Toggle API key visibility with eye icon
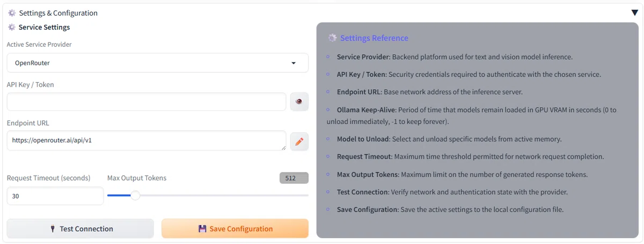Image resolution: width=644 pixels, height=244 pixels. (x=299, y=102)
